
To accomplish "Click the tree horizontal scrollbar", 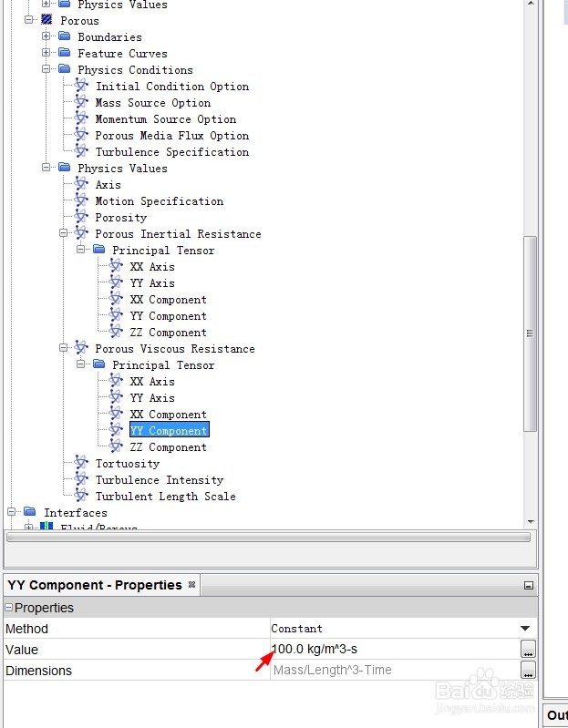I will coord(268,538).
